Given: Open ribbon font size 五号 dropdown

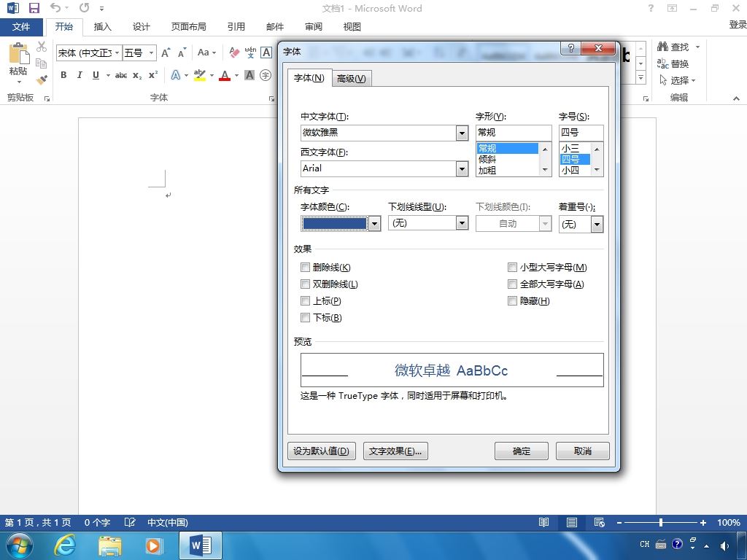Looking at the screenshot, I should [151, 52].
